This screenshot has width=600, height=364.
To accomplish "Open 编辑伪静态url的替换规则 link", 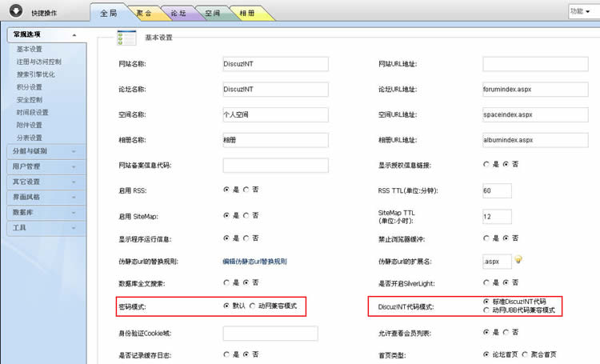I will [254, 261].
